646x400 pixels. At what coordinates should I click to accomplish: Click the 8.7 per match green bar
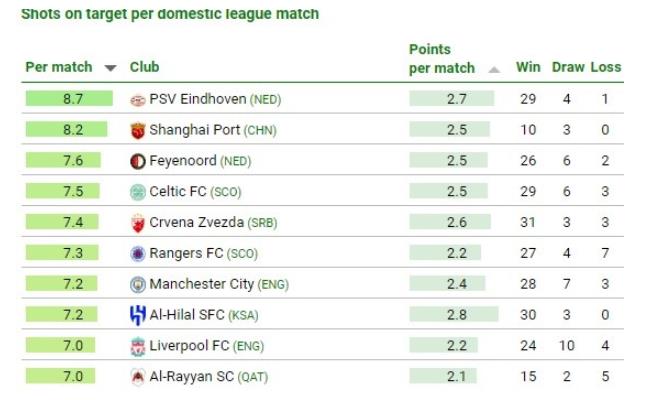69,99
